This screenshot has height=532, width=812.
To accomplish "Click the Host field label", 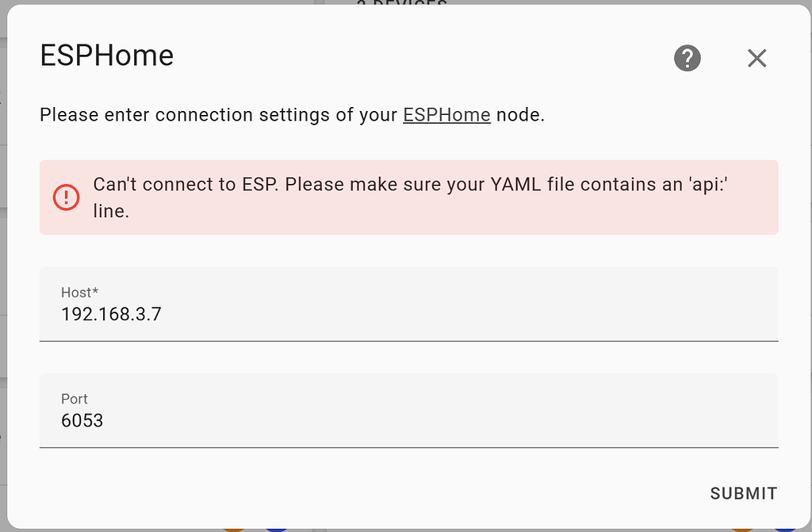I will [79, 292].
